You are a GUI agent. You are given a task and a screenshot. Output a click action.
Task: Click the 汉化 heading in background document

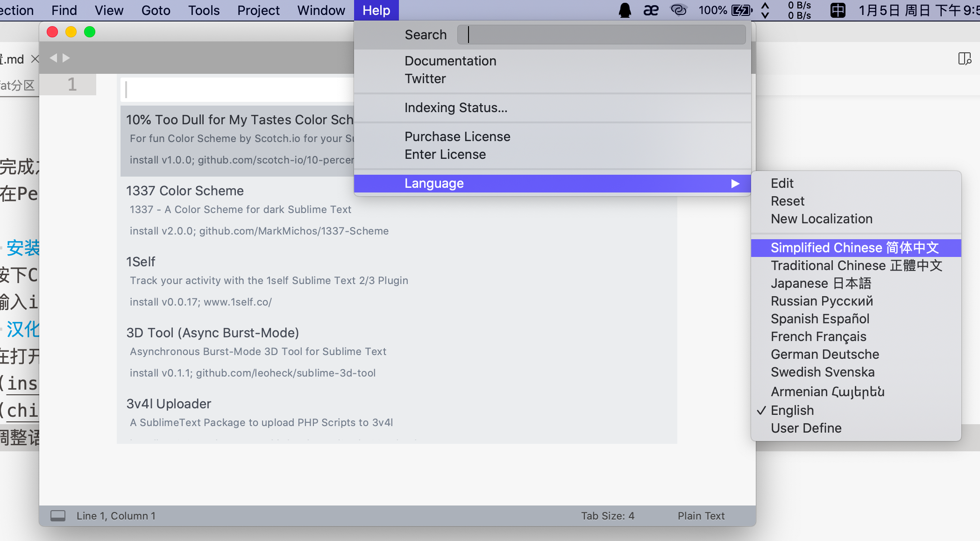click(x=23, y=329)
